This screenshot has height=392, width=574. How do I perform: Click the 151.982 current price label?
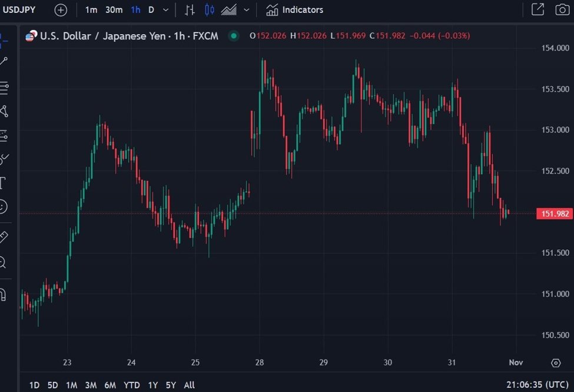click(555, 214)
